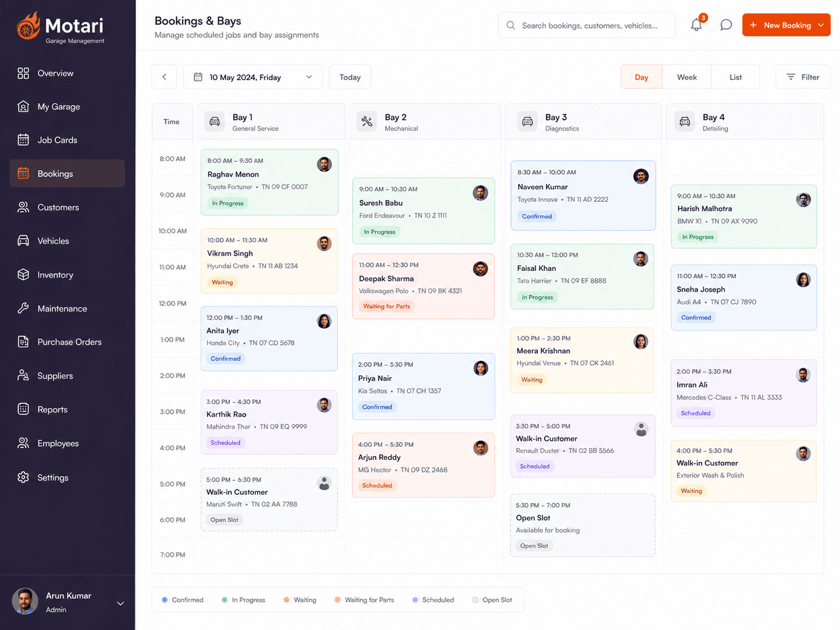Expand the New Booking dropdown arrow

[821, 25]
